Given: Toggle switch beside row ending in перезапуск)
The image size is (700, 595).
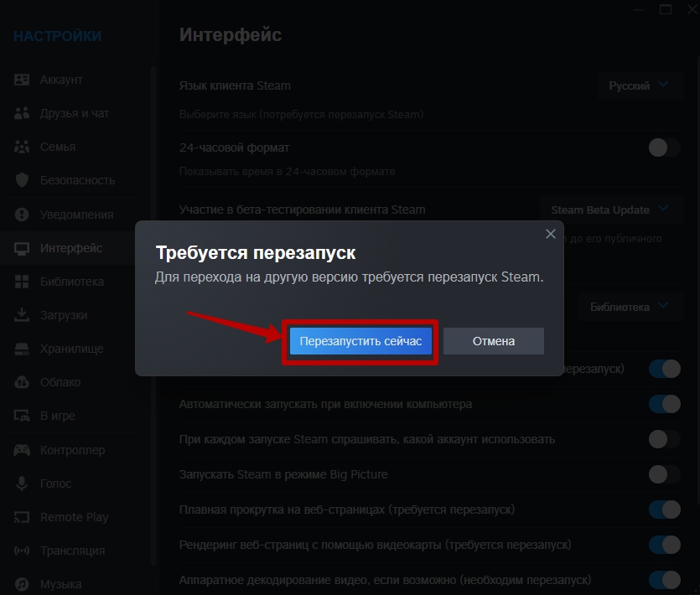Looking at the screenshot, I should click(664, 369).
